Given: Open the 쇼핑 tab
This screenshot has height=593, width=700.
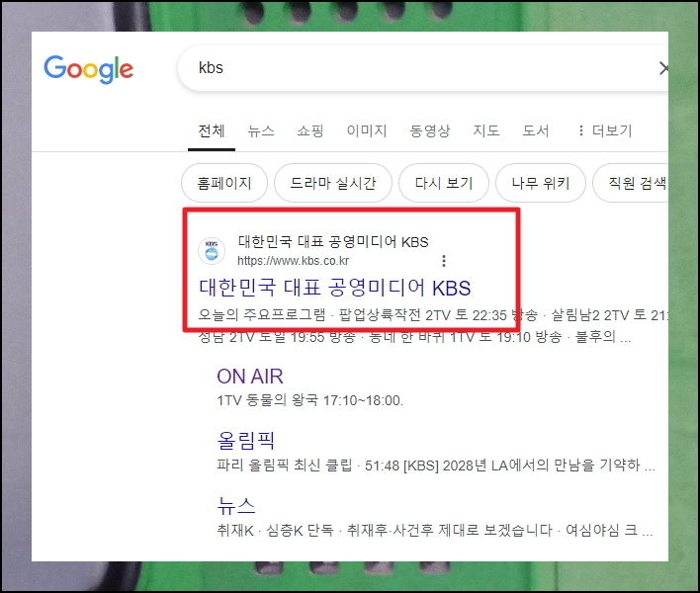Looking at the screenshot, I should point(310,131).
